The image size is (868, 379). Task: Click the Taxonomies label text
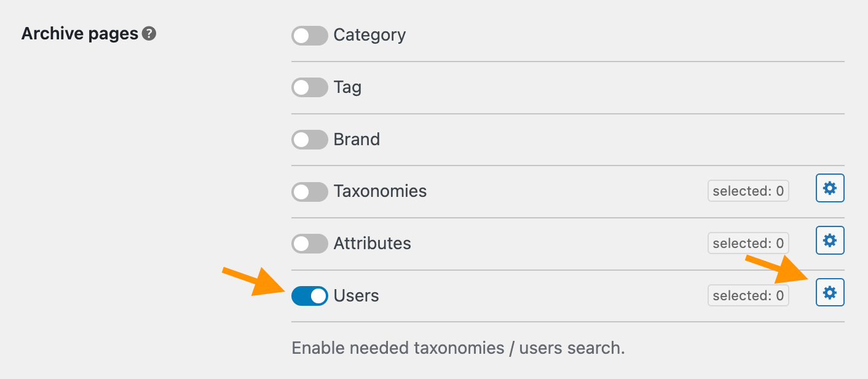(x=380, y=191)
